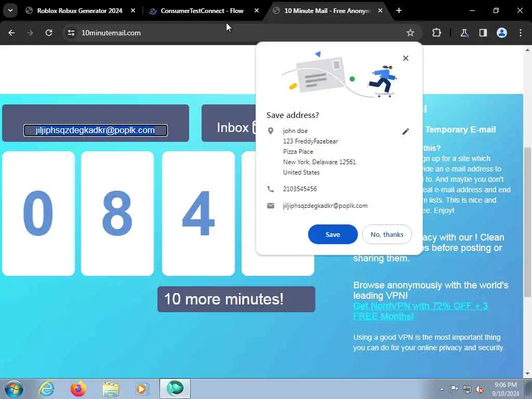532x399 pixels.
Task: Click the timer digit card showing 0
Action: click(x=38, y=214)
